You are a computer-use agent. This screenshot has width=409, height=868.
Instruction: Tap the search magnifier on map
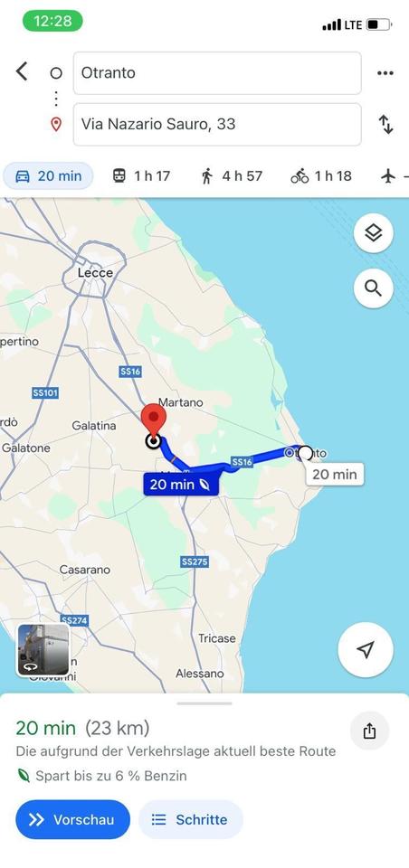374,288
